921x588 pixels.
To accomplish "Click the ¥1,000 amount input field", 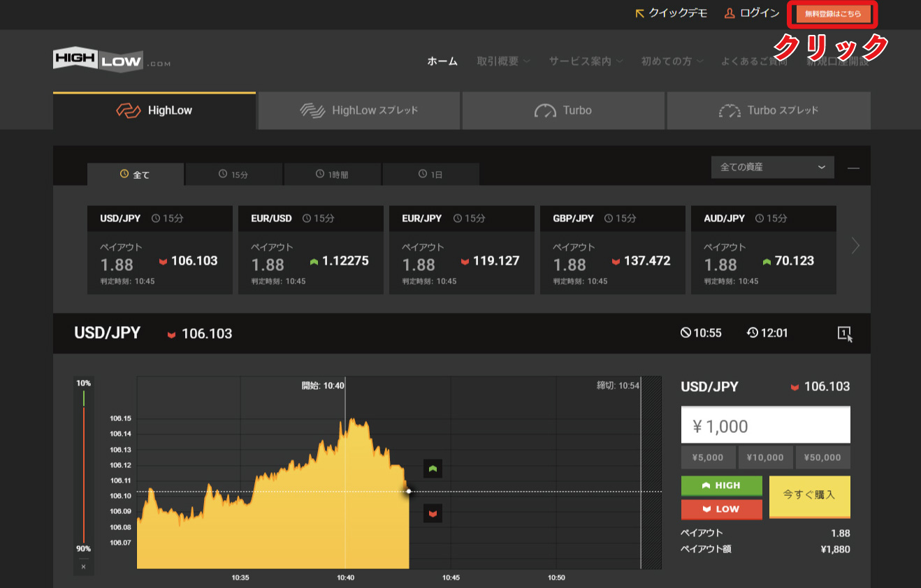I will pos(766,425).
